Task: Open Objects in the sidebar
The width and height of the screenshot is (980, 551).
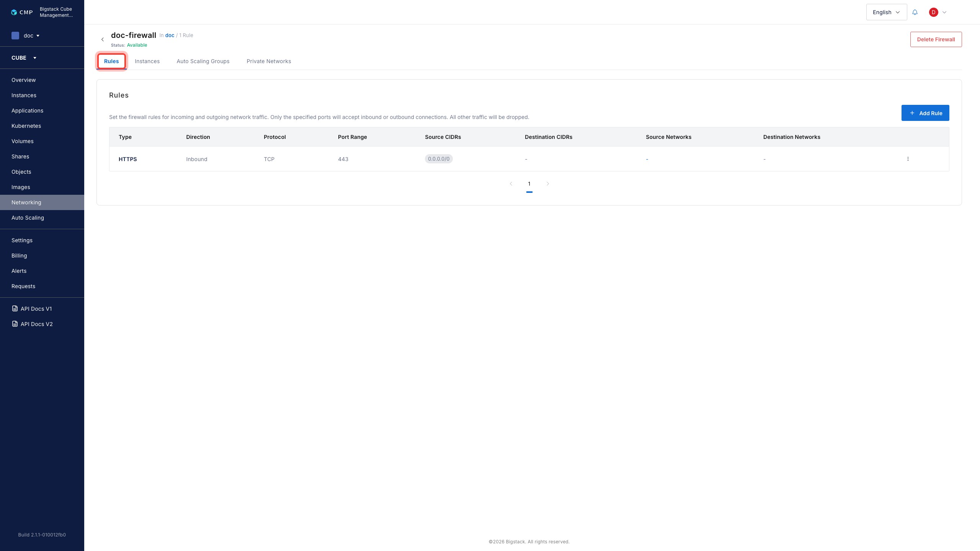Action: pyautogui.click(x=42, y=172)
